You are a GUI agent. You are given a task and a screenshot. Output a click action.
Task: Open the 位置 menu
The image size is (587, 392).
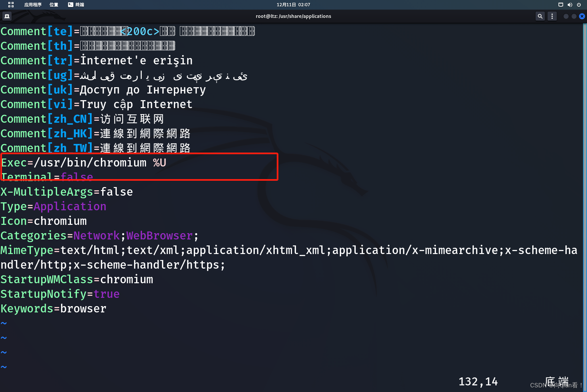tap(54, 5)
